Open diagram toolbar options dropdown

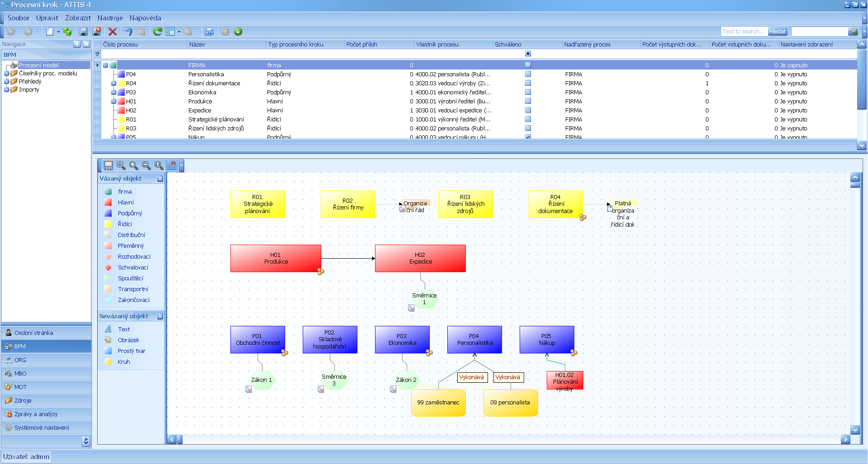182,166
